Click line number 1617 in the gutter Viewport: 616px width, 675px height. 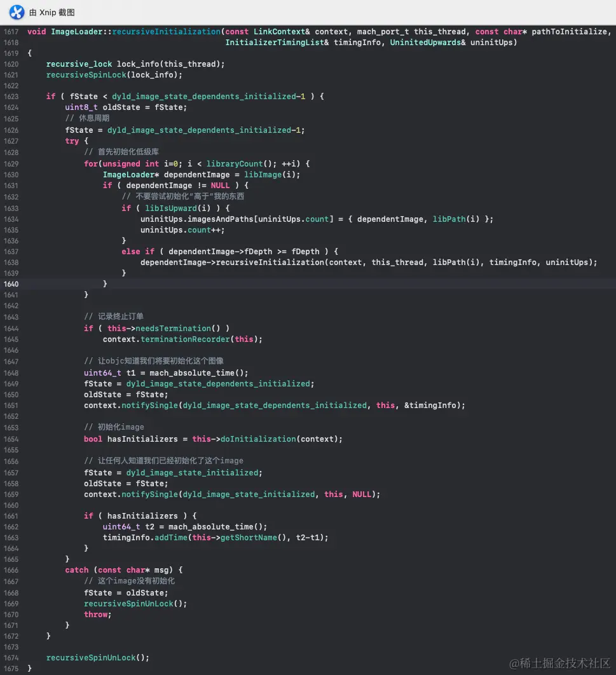pos(11,32)
